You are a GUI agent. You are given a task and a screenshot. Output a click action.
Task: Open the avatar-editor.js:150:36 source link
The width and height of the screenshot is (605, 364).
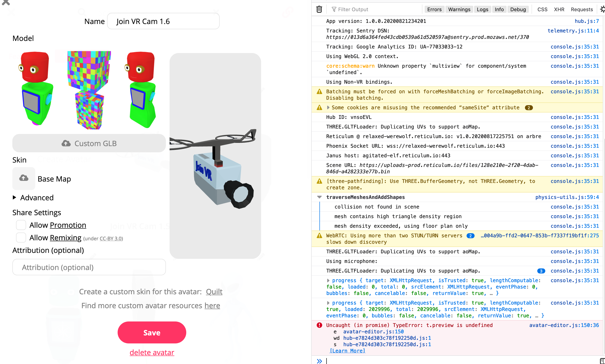[564, 325]
